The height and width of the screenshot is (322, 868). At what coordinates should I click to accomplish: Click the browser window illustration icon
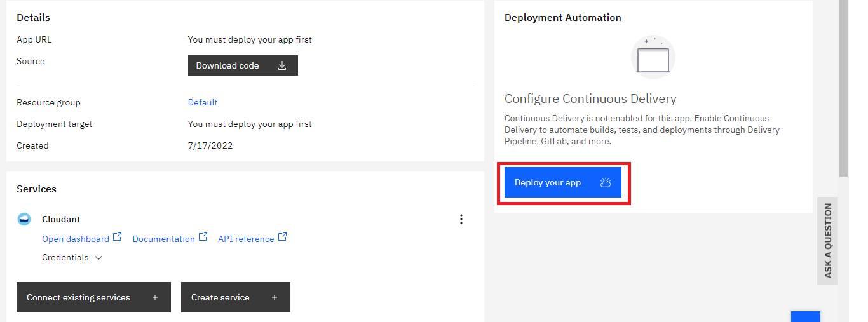(x=653, y=57)
